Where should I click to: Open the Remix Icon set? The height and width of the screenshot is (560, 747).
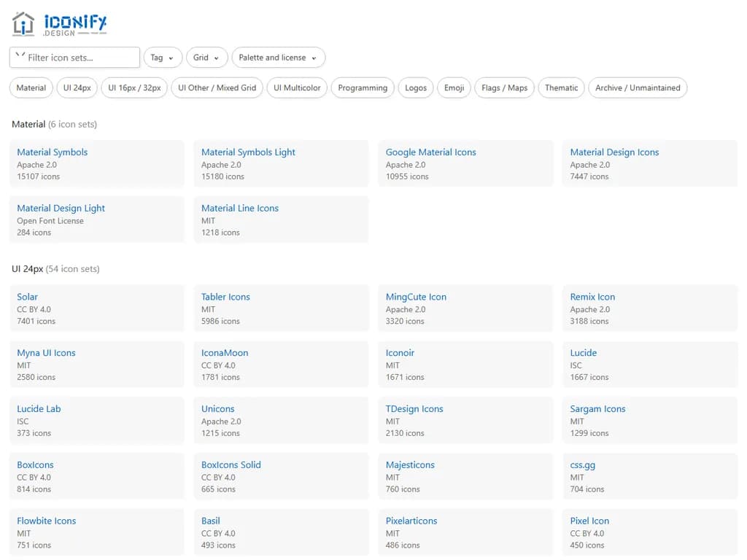point(592,297)
